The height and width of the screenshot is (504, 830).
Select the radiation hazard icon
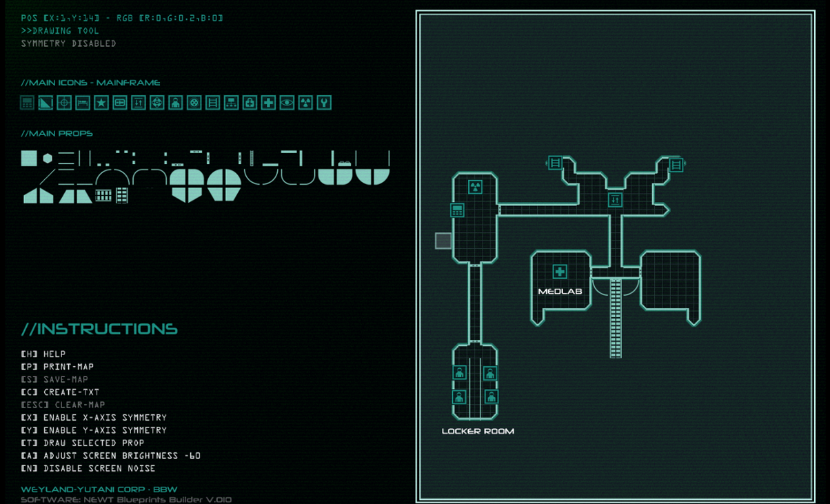pyautogui.click(x=306, y=102)
